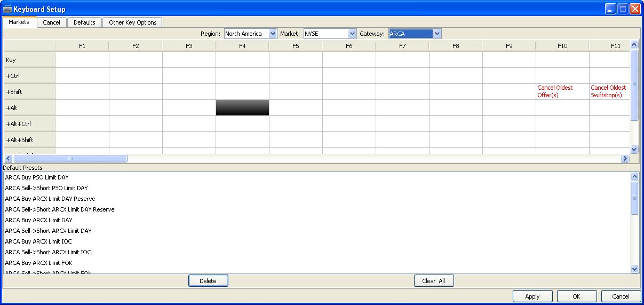The image size is (644, 305).
Task: Click the grid's scroll right arrow
Action: tap(625, 159)
